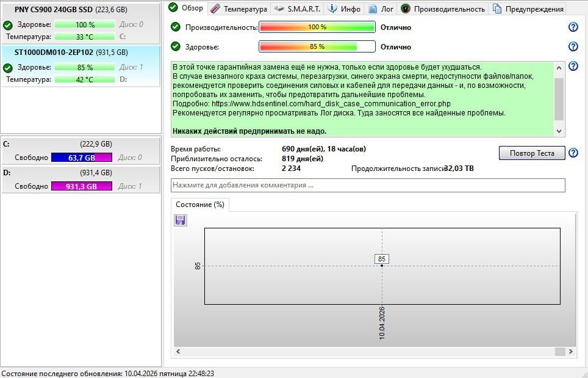Click the 10.04.2026 date label on graph
This screenshot has width=588, height=378.
(x=382, y=323)
